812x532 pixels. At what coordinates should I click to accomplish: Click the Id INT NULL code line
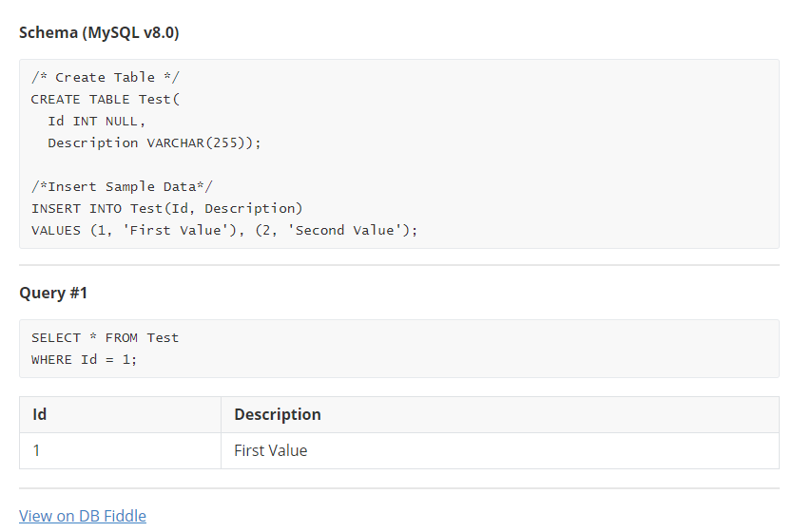[97, 121]
